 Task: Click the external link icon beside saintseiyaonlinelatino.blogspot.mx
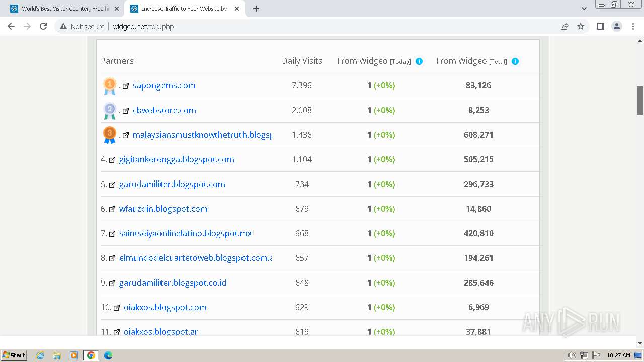[x=112, y=234]
